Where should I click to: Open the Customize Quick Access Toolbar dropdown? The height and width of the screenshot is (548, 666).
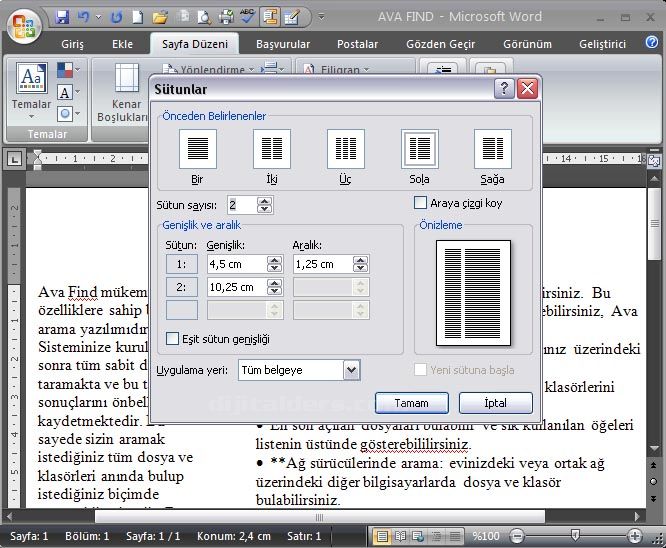(322, 17)
